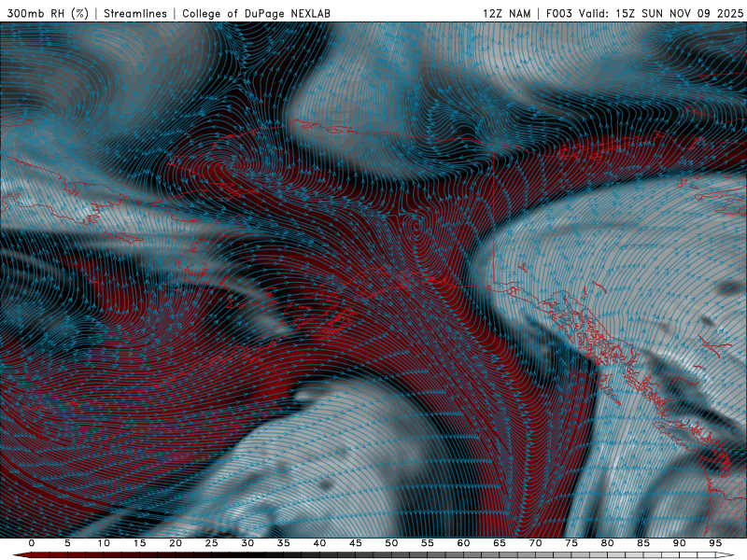Click the colorbar label "25"
The height and width of the screenshot is (560, 747).
click(x=212, y=543)
